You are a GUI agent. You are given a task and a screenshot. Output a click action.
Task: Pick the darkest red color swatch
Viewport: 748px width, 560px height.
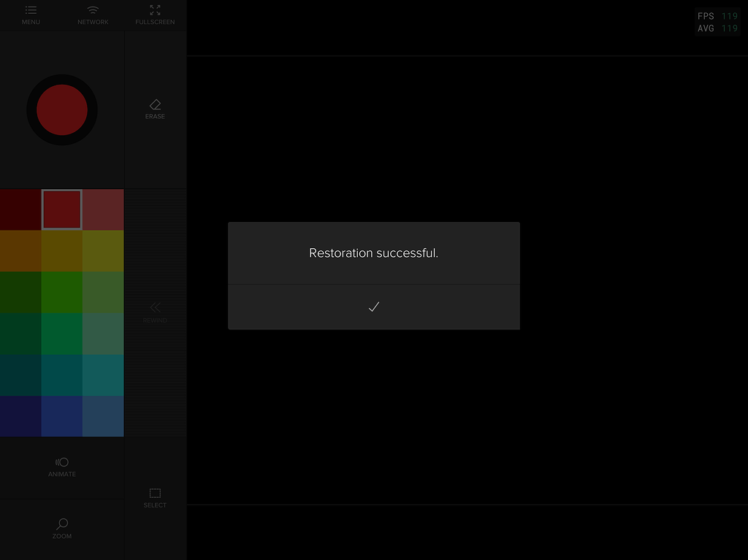(x=20, y=210)
